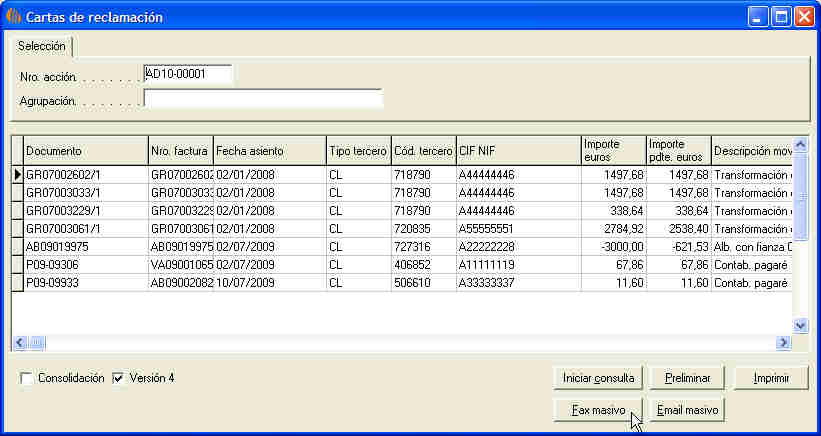Select document cell P09-09306
The image size is (821, 436).
[x=86, y=265]
